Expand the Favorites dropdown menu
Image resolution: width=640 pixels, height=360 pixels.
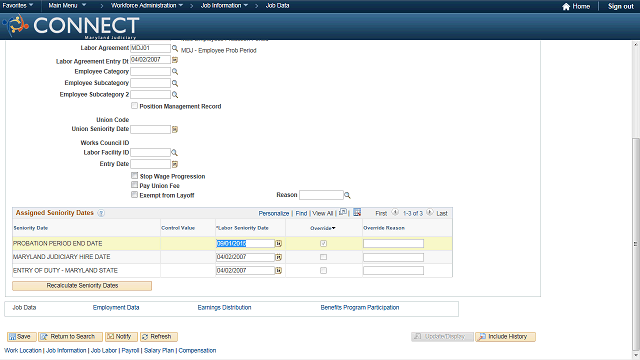tap(18, 6)
